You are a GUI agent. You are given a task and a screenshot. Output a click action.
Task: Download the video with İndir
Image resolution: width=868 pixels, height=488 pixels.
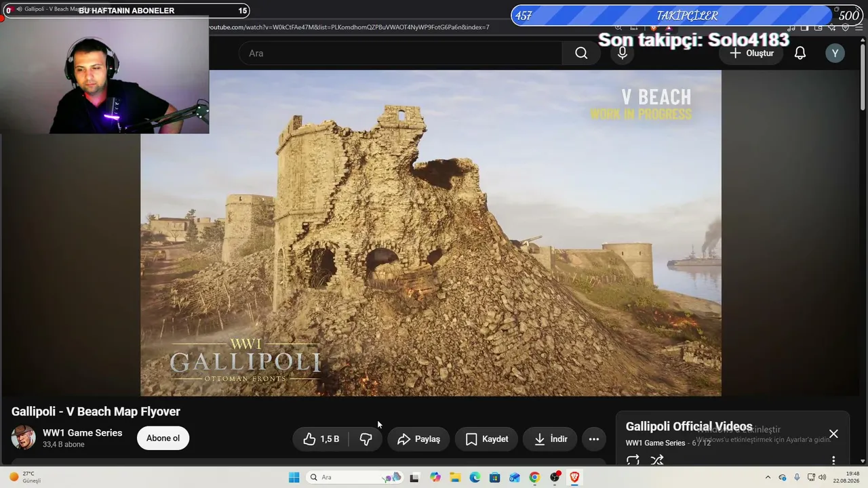click(x=550, y=439)
